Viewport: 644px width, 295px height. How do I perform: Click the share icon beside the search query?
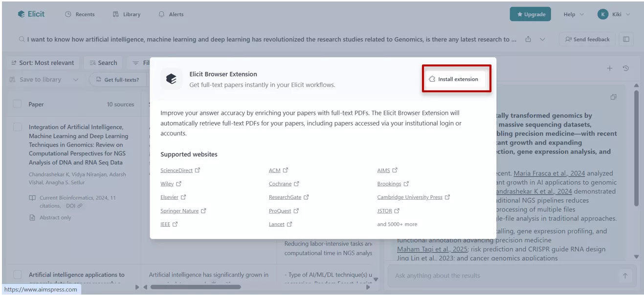[x=529, y=39]
